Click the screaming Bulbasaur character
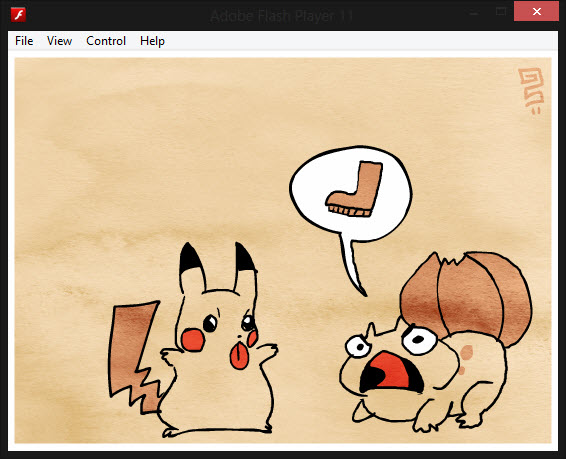Image resolution: width=566 pixels, height=459 pixels. [435, 343]
